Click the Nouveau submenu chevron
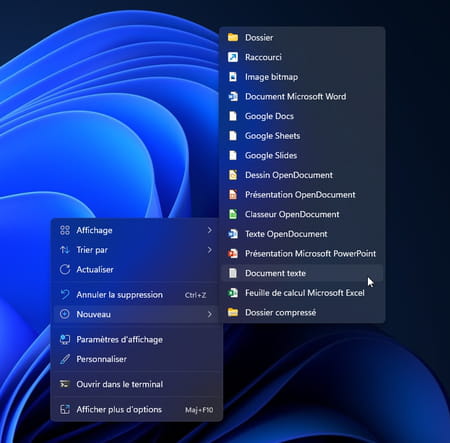Image resolution: width=450 pixels, height=443 pixels. (x=209, y=314)
